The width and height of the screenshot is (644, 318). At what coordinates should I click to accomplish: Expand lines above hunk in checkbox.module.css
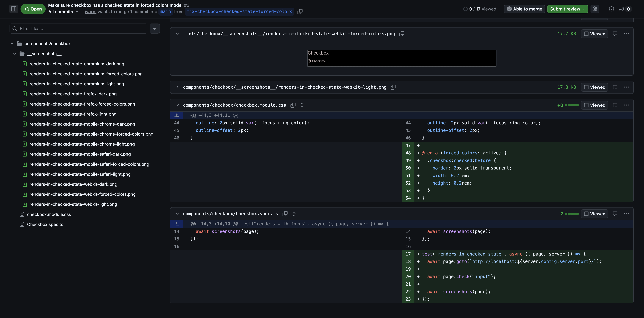[177, 115]
